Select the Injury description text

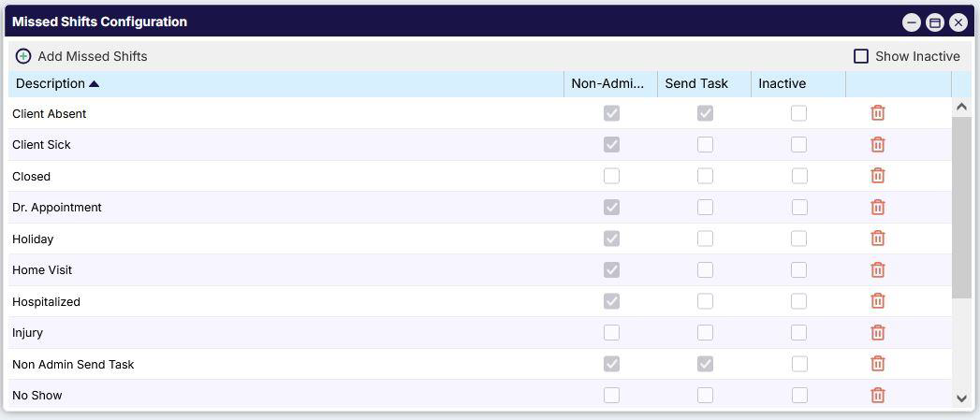pos(27,332)
